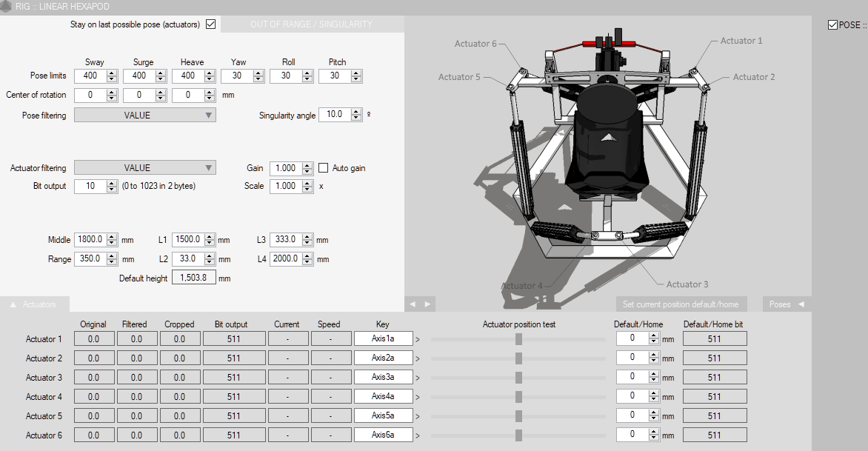Click right arrow below 3D hexapod view
Screen dimensions: 868x451
point(427,304)
